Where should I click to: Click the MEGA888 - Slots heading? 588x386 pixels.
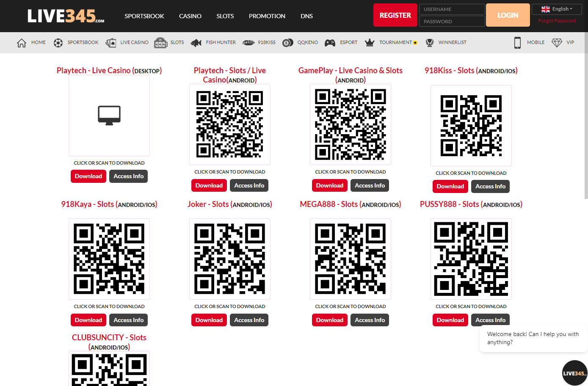pos(351,204)
